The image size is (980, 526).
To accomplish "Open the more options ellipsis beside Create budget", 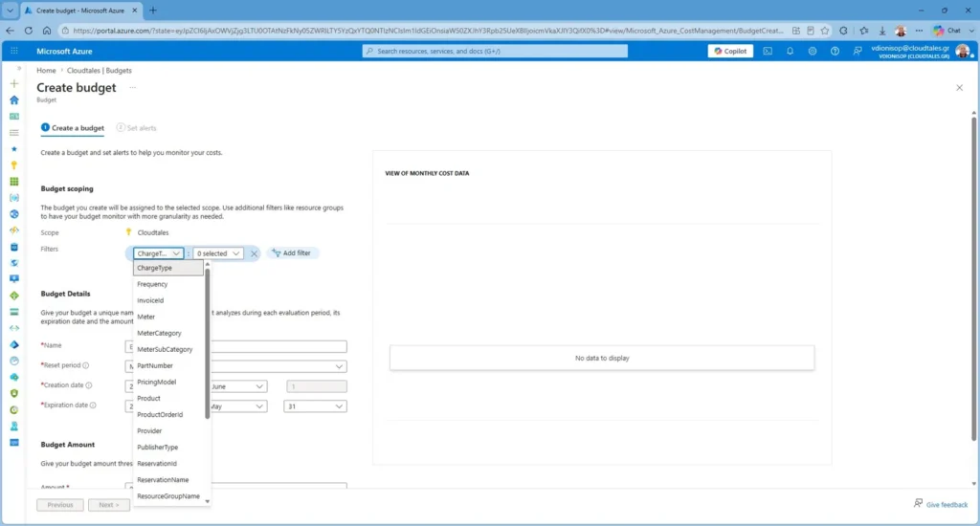I will pyautogui.click(x=132, y=87).
